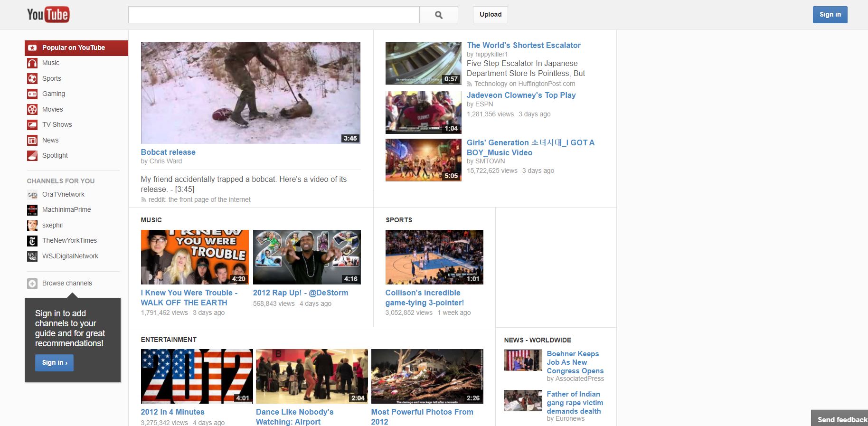Screen dimensions: 868x426
Task: Open the sxephil channel link
Action: pyautogui.click(x=52, y=225)
